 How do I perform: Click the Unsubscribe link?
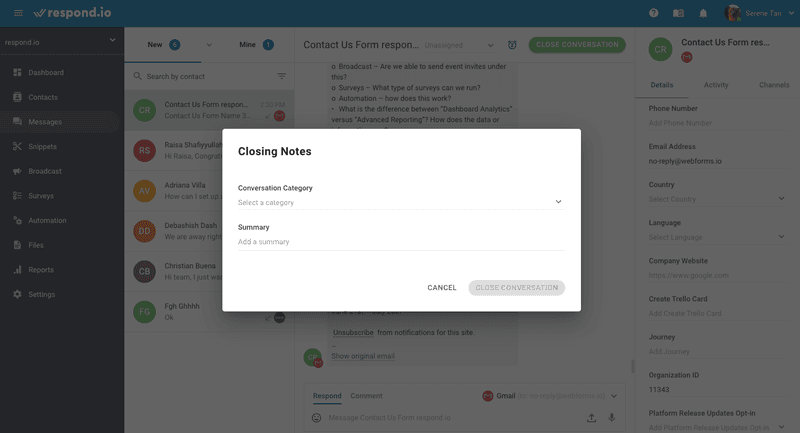(x=353, y=333)
